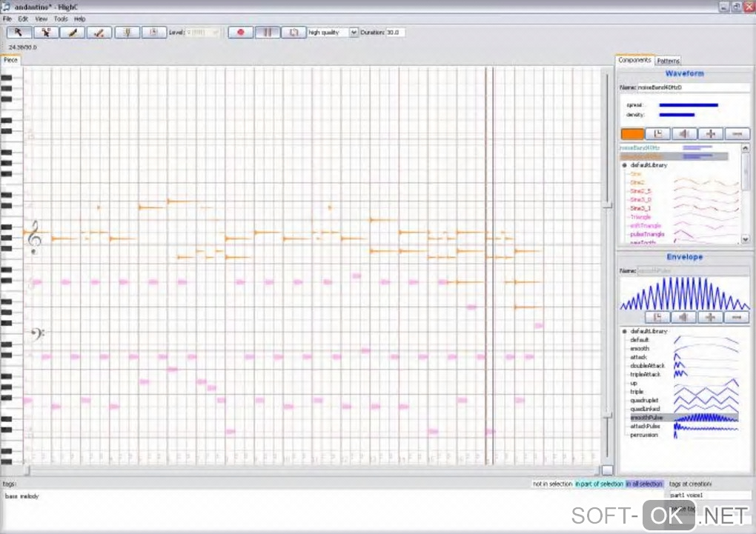Image resolution: width=756 pixels, height=534 pixels.
Task: Click the envelope shape preview graph
Action: pos(685,294)
